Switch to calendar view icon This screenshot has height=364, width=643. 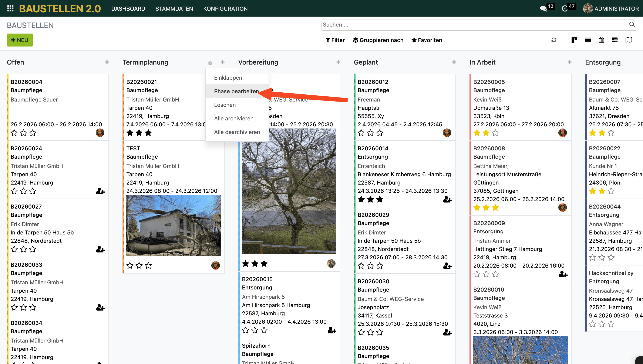[x=601, y=40]
